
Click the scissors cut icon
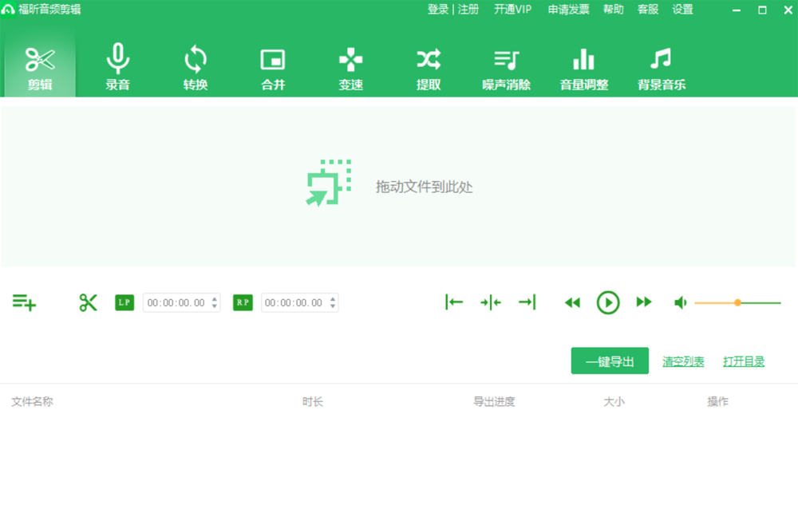[88, 302]
